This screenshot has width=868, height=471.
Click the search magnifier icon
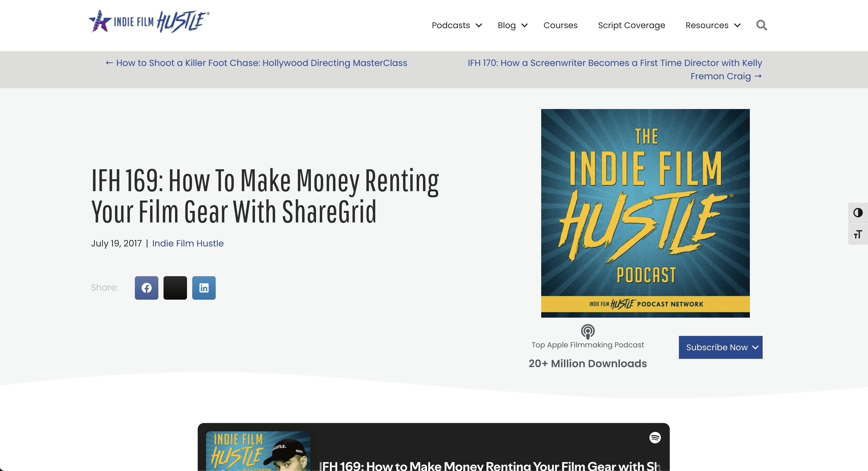click(761, 25)
